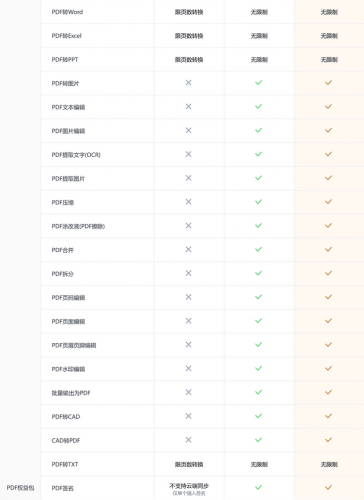Click the green checkmark in CAD转PDF row

259,440
